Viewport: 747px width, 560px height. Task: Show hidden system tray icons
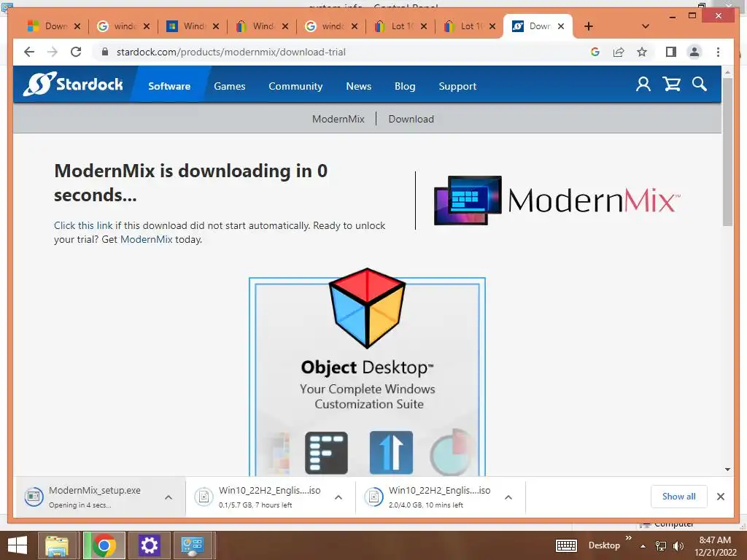pyautogui.click(x=643, y=545)
